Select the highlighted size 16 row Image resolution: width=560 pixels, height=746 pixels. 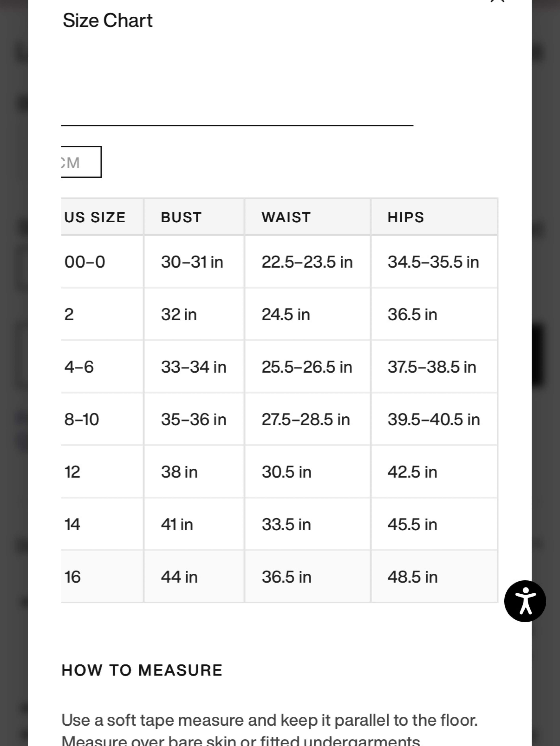click(x=279, y=577)
